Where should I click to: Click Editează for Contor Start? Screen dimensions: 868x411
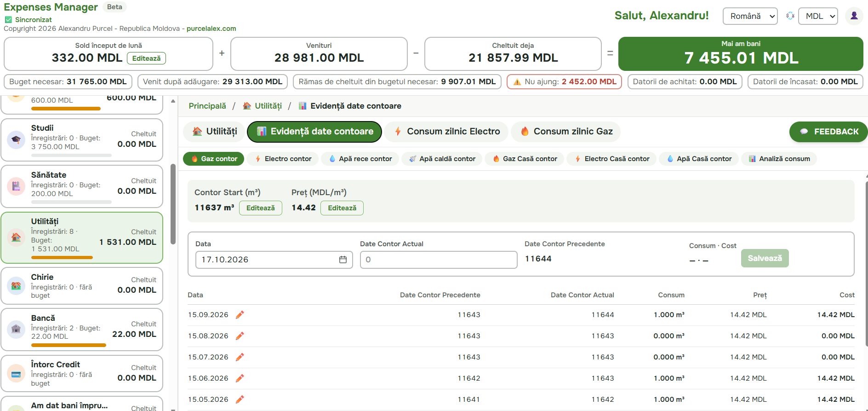point(261,208)
